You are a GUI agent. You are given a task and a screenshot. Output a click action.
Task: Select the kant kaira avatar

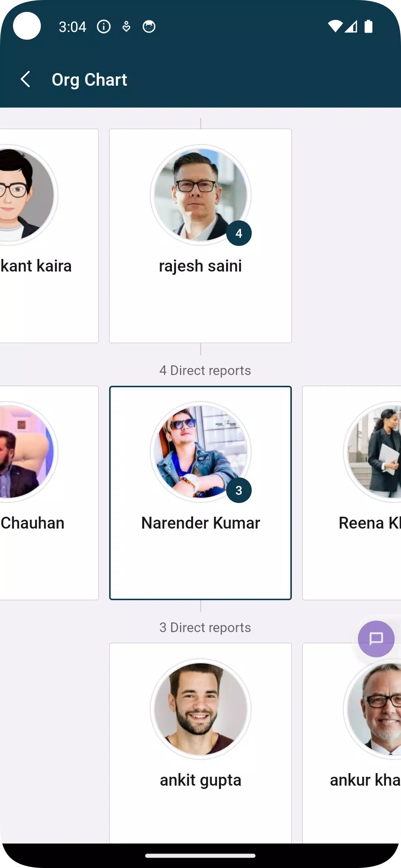tap(26, 195)
